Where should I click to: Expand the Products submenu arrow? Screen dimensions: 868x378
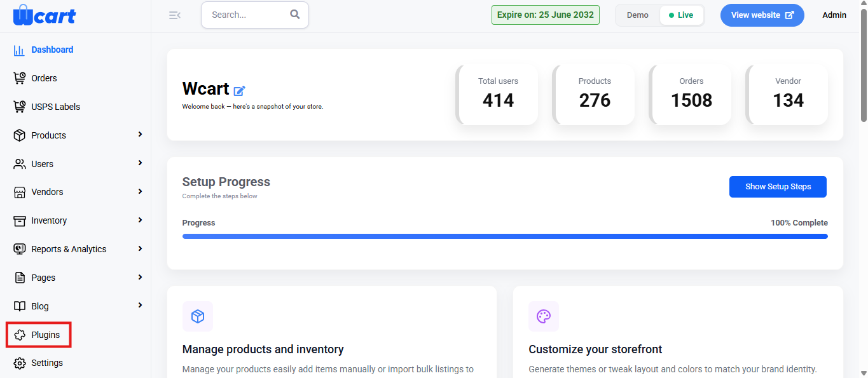[140, 135]
